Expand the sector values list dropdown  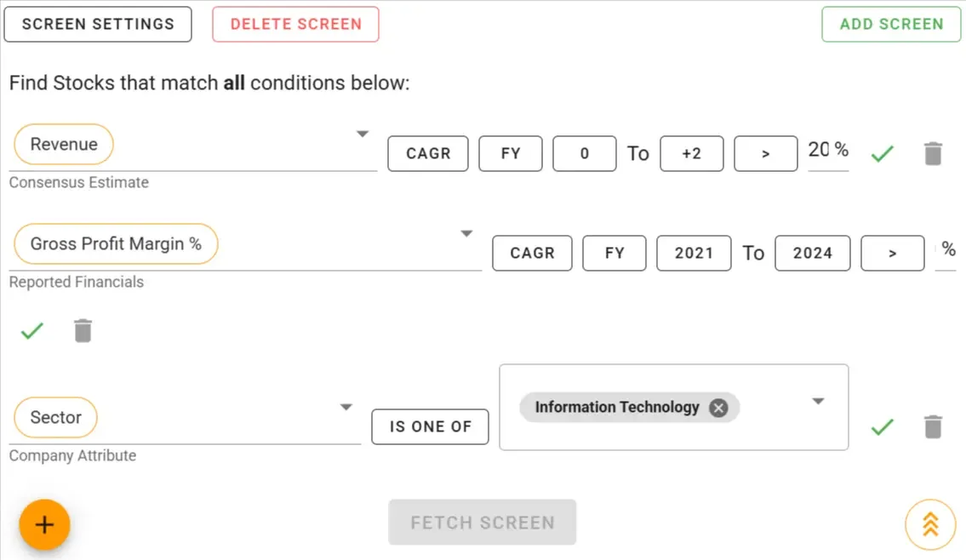(x=818, y=401)
